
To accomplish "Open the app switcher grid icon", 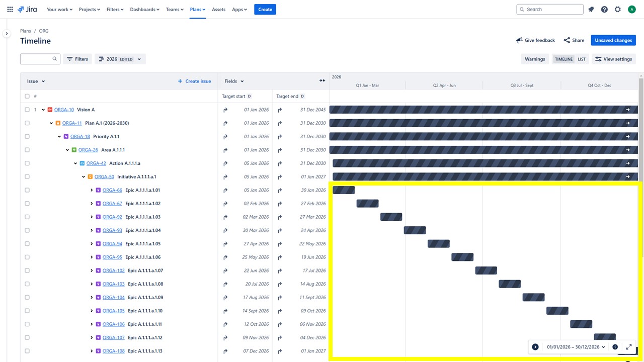I will [x=10, y=10].
